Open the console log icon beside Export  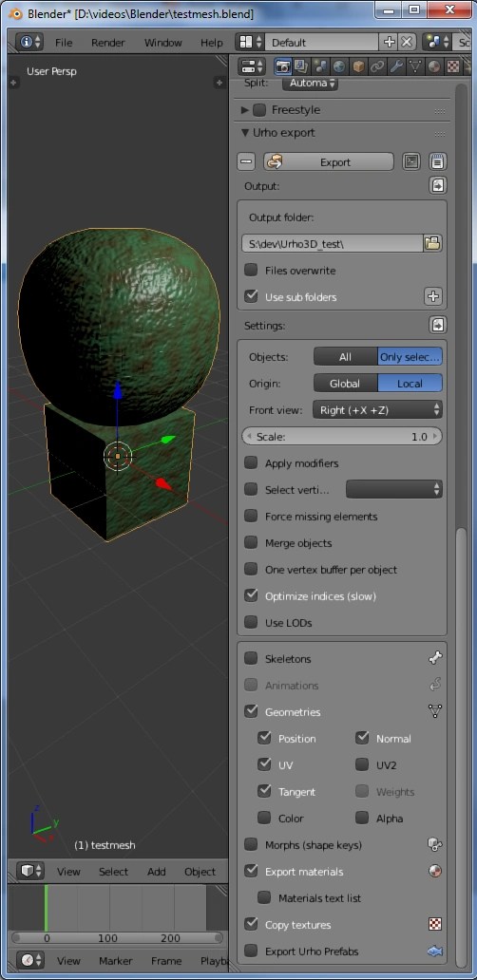coord(410,161)
